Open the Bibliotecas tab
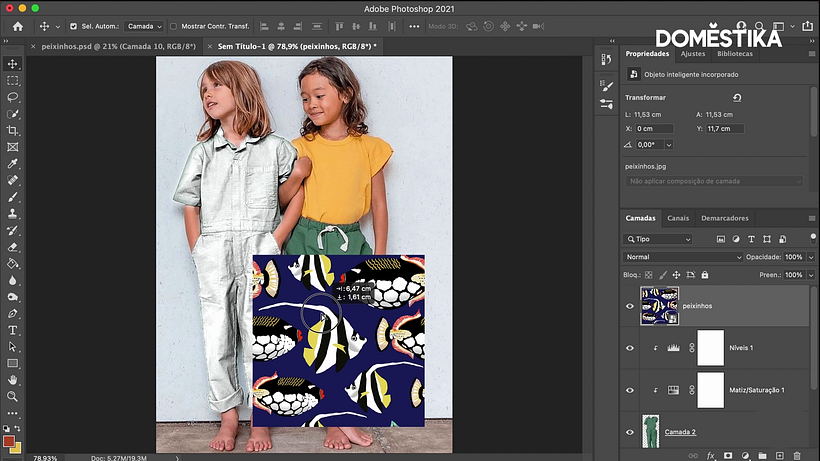 735,54
